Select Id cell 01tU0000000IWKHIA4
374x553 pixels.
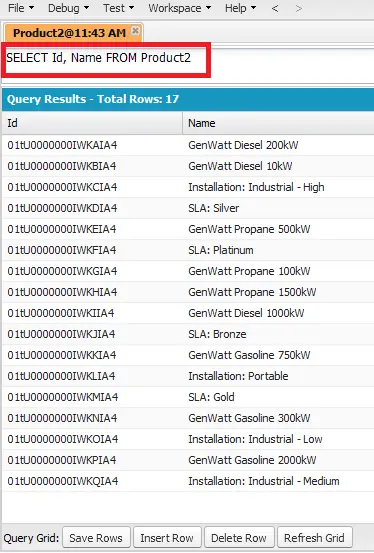92,292
